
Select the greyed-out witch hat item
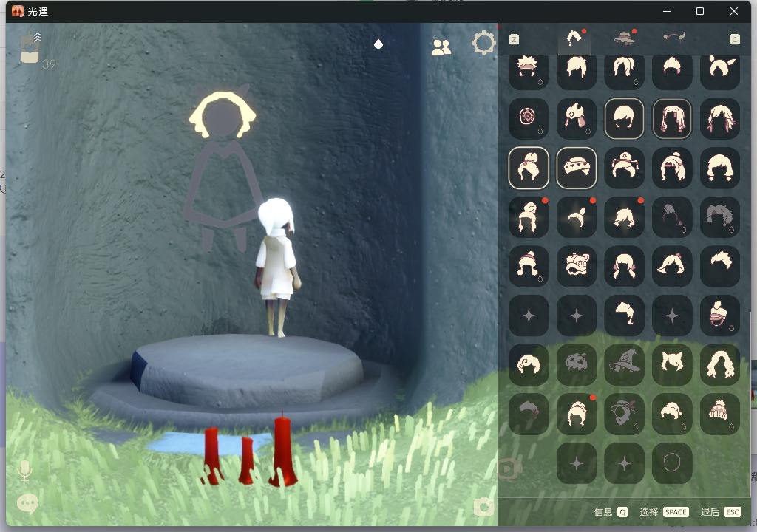point(624,364)
